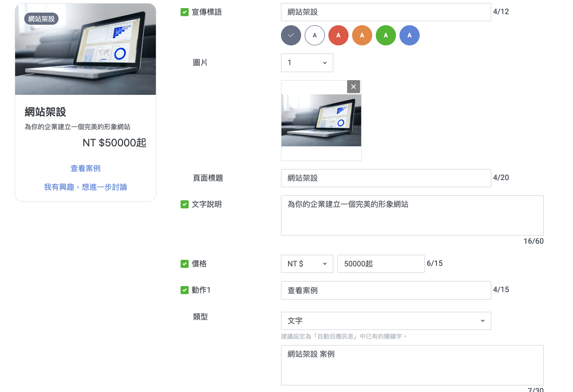Click the 動作1 label field 查看案例
Viewport: 573px width, 392px height.
386,290
